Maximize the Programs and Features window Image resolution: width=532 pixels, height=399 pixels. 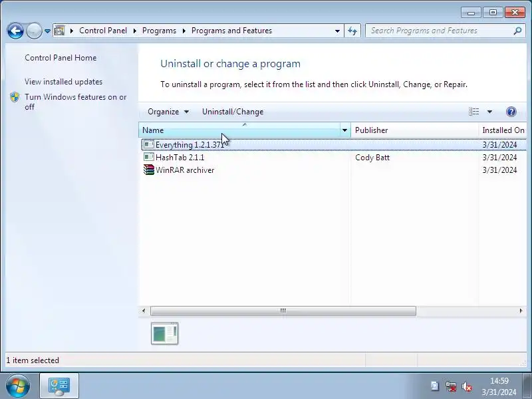click(x=493, y=13)
